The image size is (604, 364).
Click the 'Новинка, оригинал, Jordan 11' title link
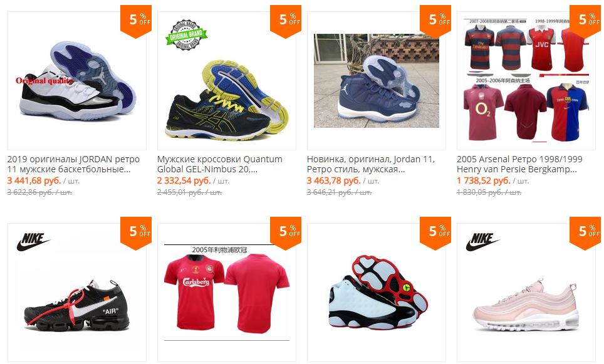pos(371,164)
